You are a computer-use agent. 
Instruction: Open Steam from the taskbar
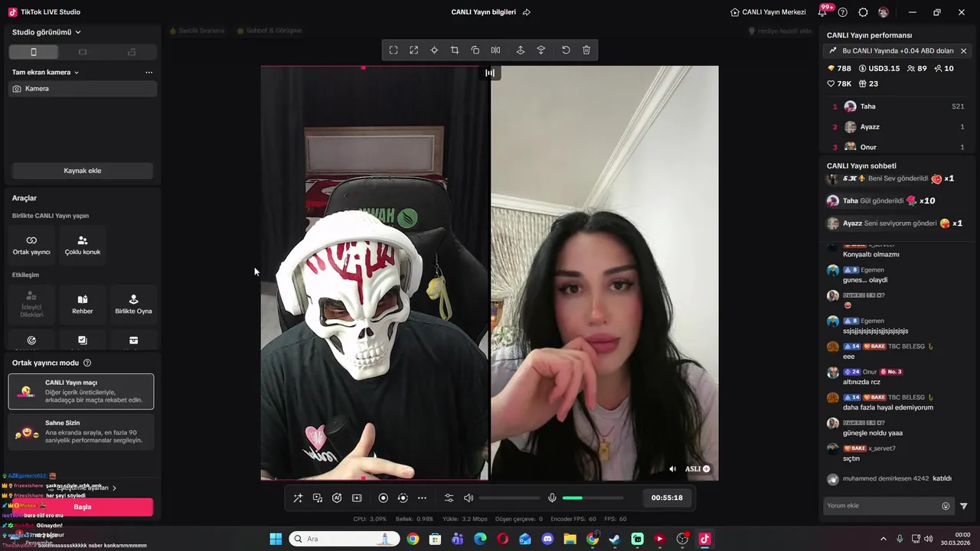615,539
